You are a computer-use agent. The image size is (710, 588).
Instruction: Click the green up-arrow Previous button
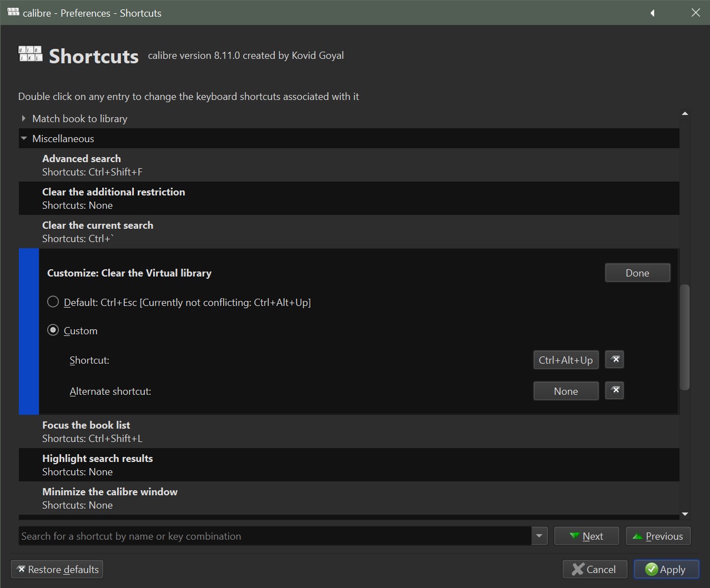pyautogui.click(x=658, y=536)
